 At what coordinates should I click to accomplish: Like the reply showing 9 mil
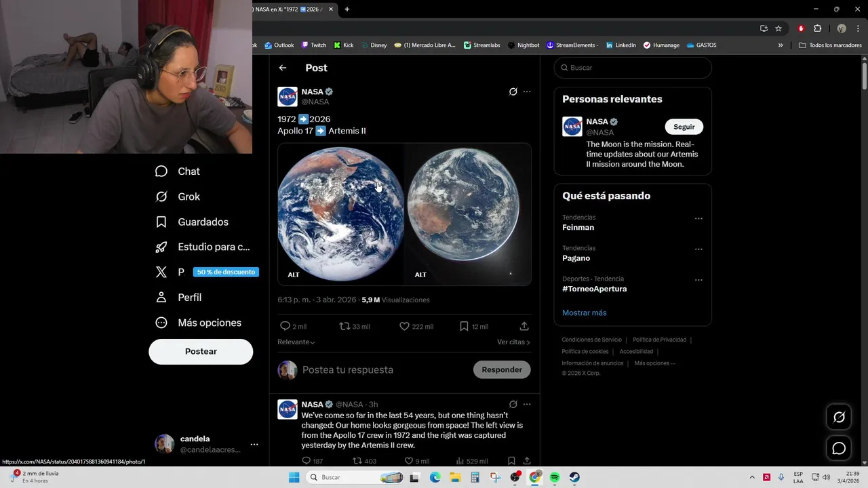(x=408, y=461)
